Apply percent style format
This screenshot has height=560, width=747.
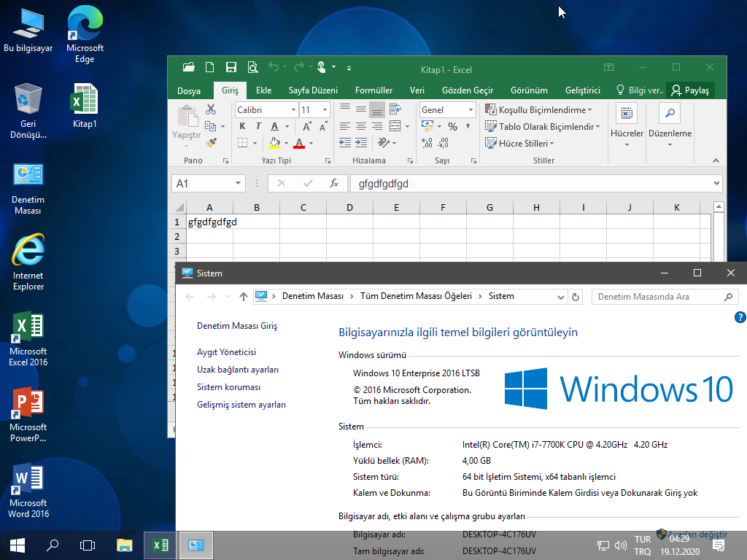(x=452, y=126)
